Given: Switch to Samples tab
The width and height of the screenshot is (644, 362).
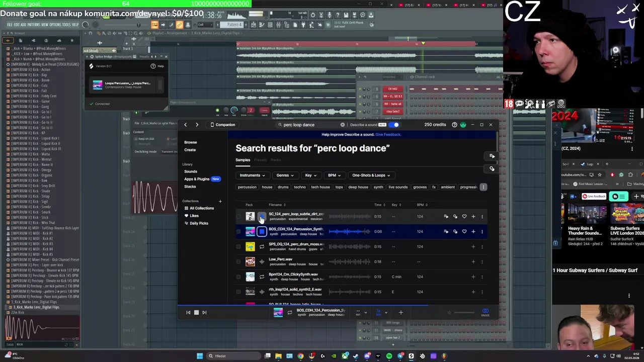Looking at the screenshot, I should [x=243, y=160].
